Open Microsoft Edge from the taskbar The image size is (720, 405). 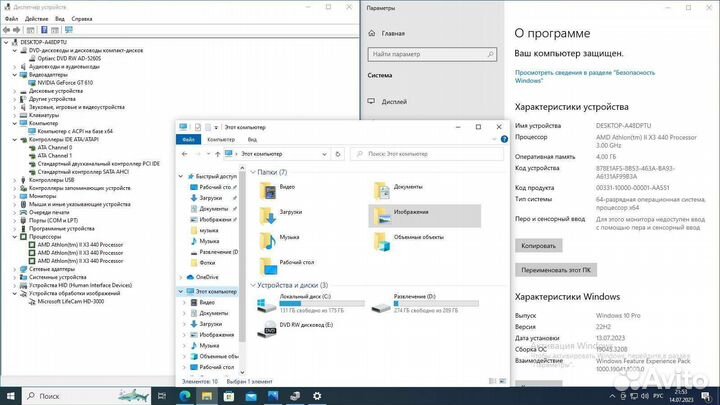click(185, 396)
